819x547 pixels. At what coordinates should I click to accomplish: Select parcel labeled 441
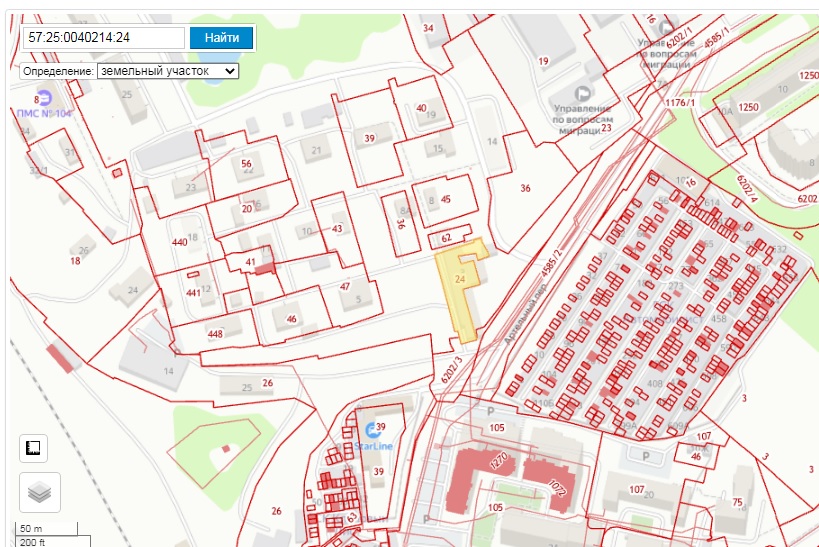tap(193, 292)
